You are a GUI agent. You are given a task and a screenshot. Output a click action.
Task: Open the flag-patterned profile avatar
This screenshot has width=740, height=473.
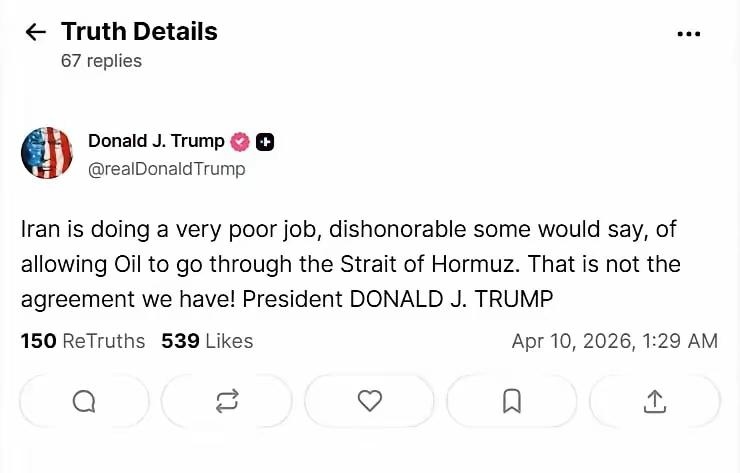coord(47,153)
